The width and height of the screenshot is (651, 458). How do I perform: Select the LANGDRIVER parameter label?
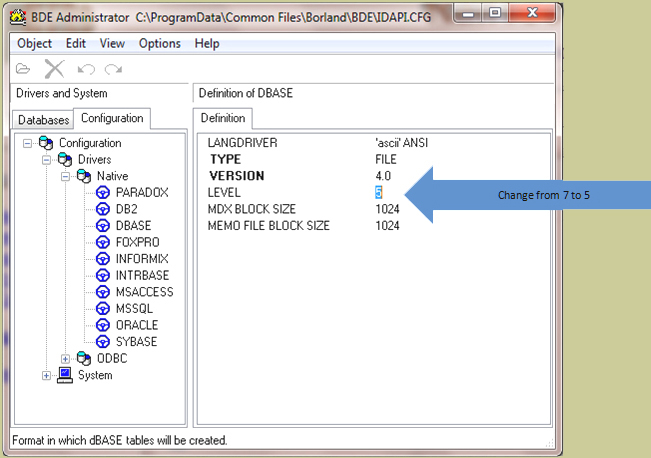(242, 143)
